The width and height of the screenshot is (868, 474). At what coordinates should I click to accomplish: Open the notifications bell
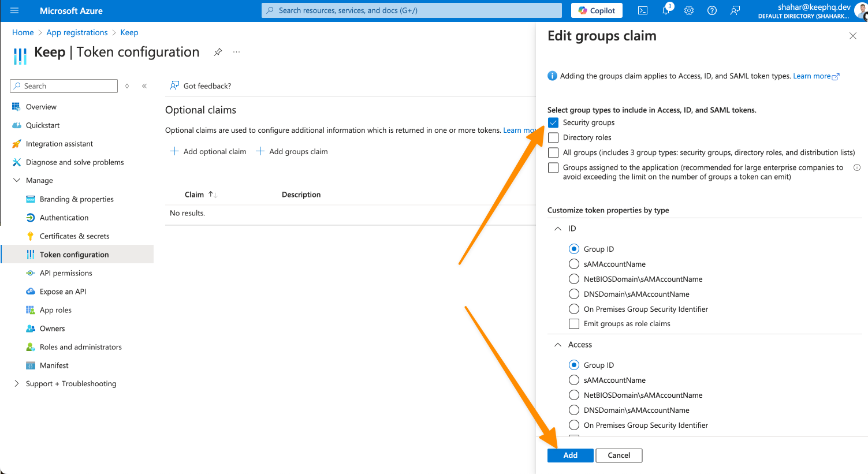666,10
